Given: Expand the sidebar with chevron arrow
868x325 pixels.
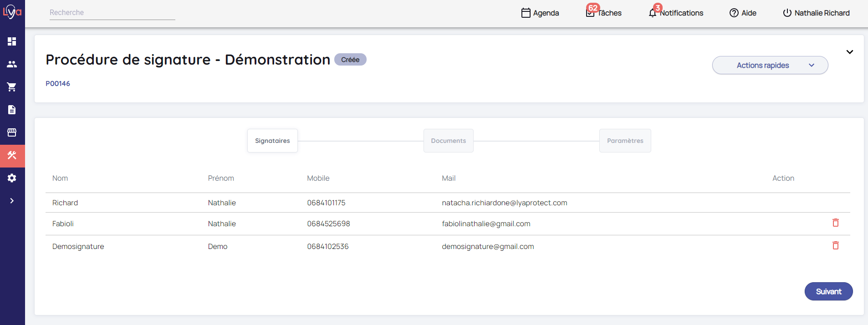Looking at the screenshot, I should click(12, 201).
